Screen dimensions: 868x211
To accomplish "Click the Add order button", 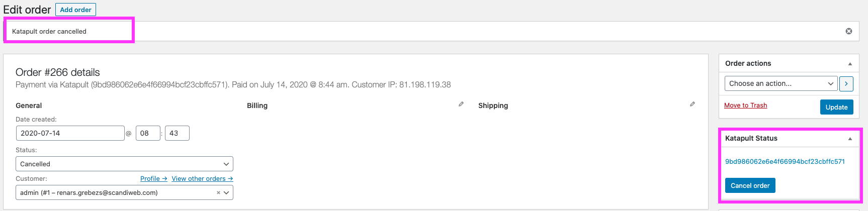I will pos(75,10).
